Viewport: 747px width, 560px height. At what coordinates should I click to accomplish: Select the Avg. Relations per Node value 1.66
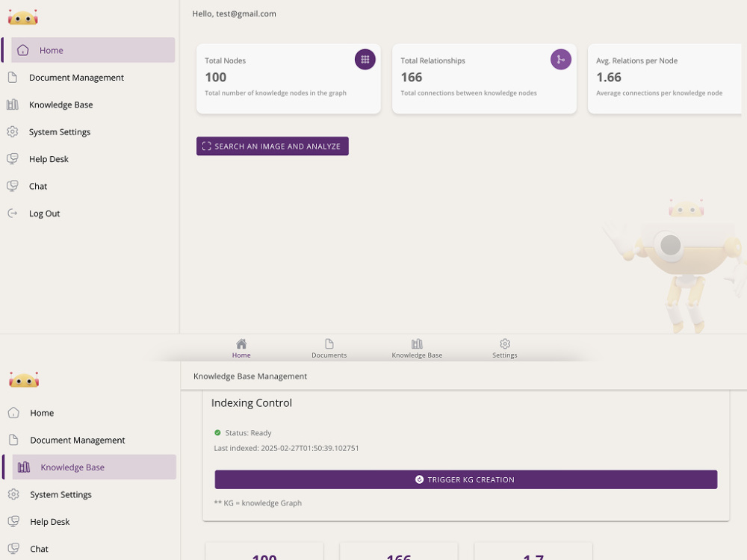(x=608, y=77)
